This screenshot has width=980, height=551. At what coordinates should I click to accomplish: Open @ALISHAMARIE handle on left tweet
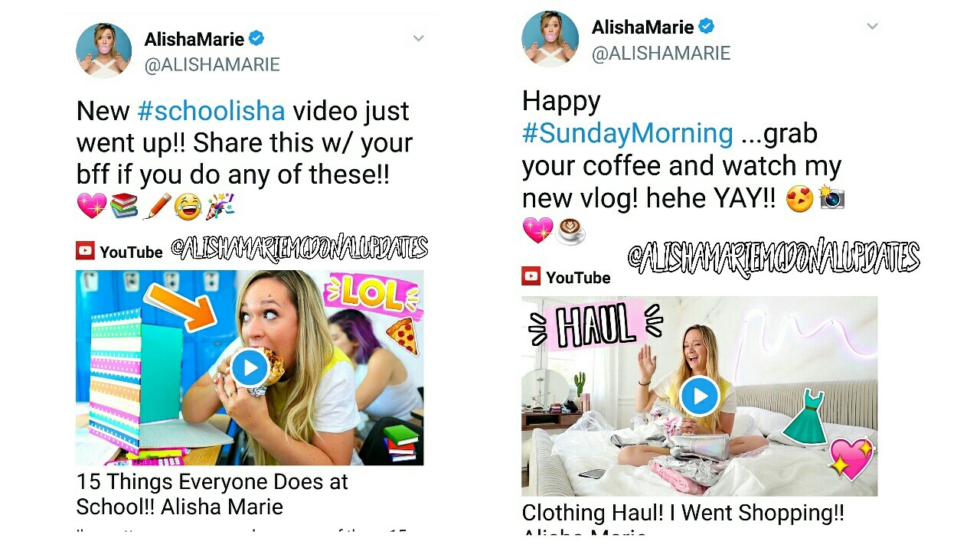pos(212,65)
